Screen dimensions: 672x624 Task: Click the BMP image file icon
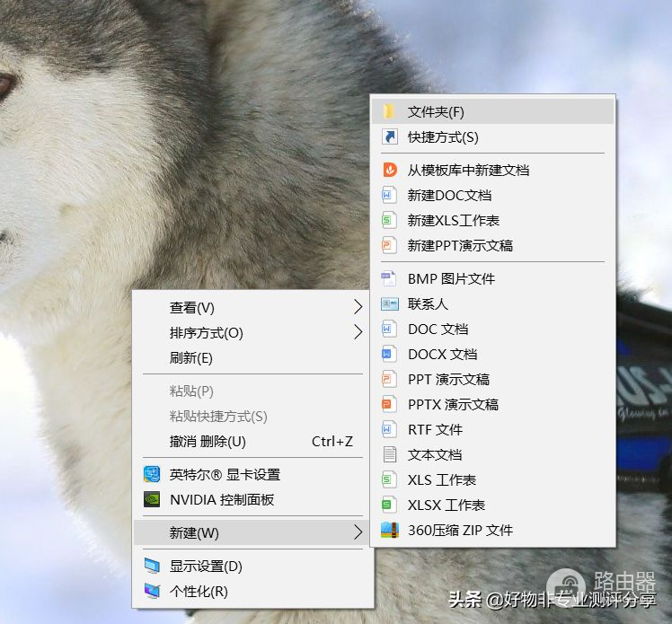[x=389, y=279]
